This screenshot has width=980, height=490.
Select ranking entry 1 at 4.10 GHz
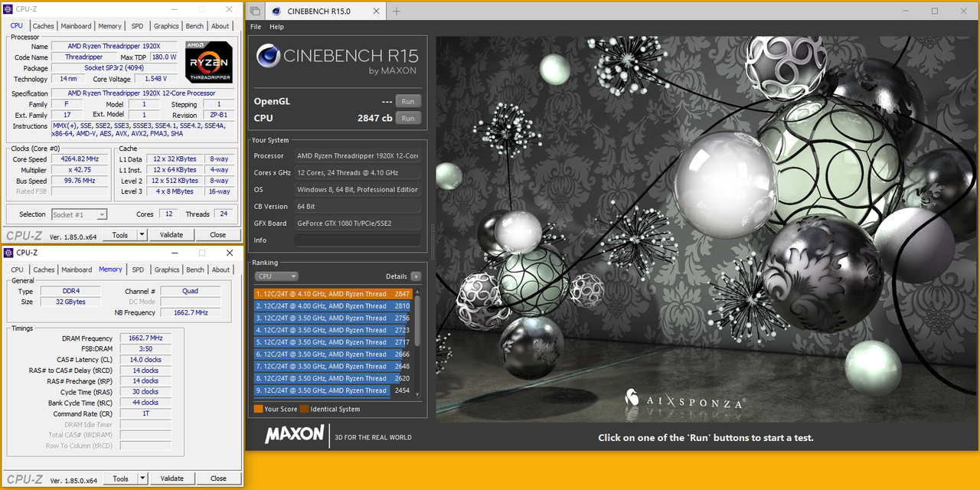tap(333, 294)
